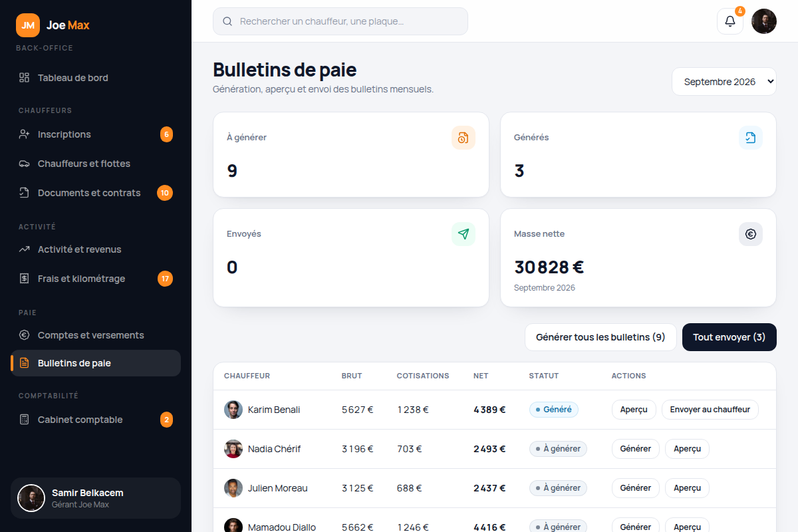The height and width of the screenshot is (532, 798).
Task: Open Comptes et versements page
Action: point(96,335)
